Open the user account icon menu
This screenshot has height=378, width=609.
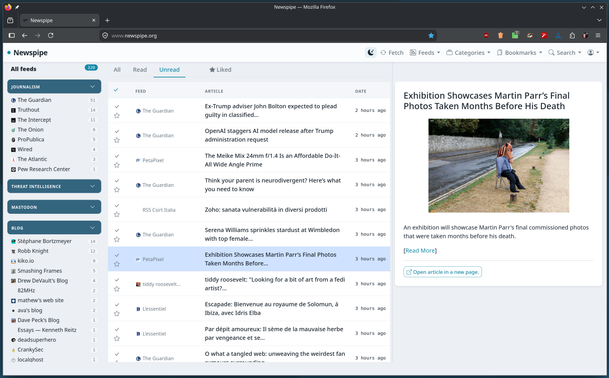tap(593, 52)
